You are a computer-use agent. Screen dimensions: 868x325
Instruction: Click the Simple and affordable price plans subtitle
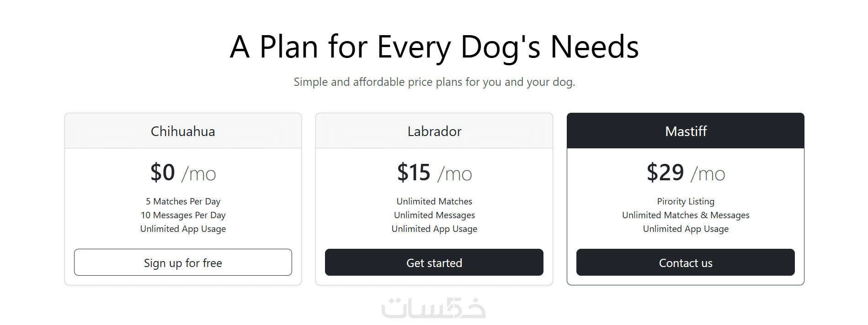[x=434, y=82]
